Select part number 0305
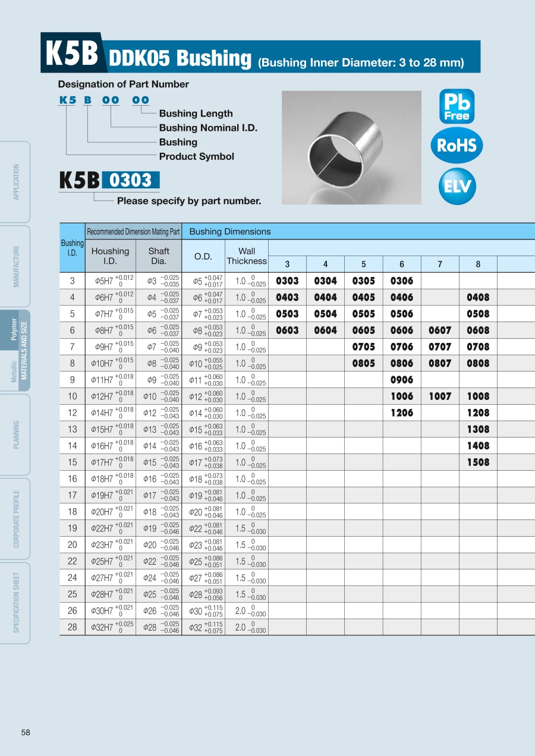This screenshot has width=535, height=756. coord(364,281)
